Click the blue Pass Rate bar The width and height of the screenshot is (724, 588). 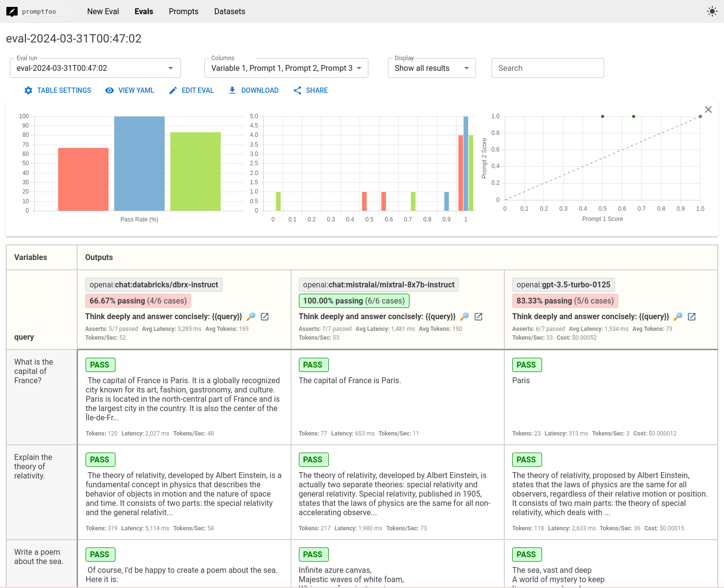coord(139,163)
